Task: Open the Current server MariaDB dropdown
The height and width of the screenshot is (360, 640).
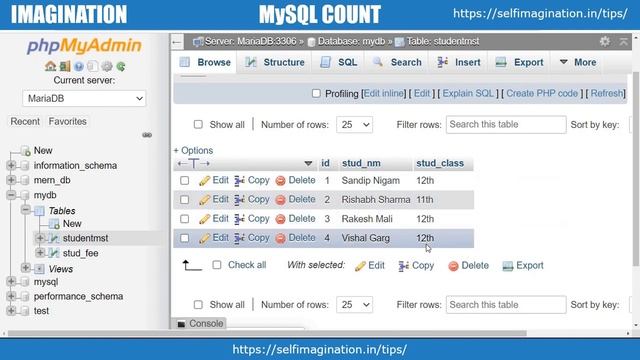Action: [84, 98]
